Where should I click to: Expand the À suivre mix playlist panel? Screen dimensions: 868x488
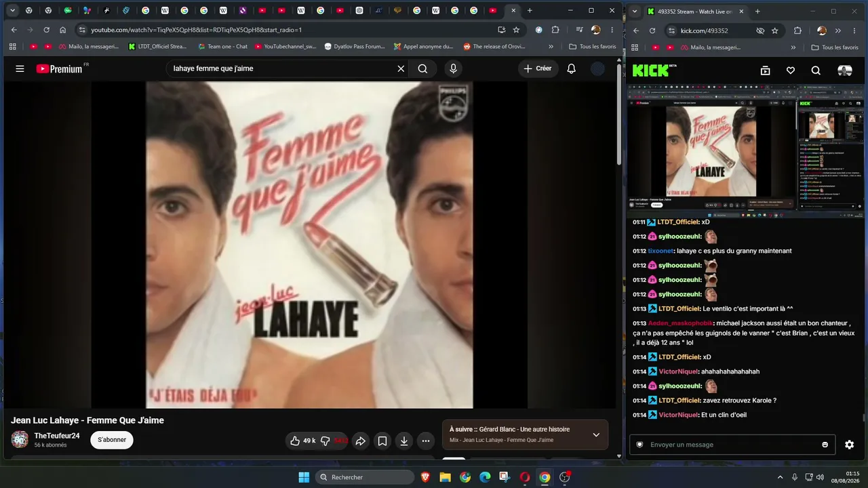point(596,434)
